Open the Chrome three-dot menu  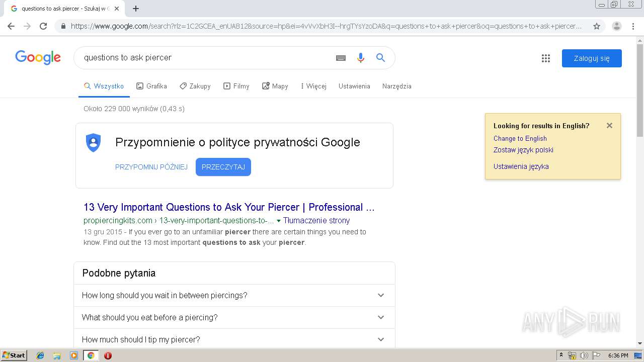click(633, 26)
